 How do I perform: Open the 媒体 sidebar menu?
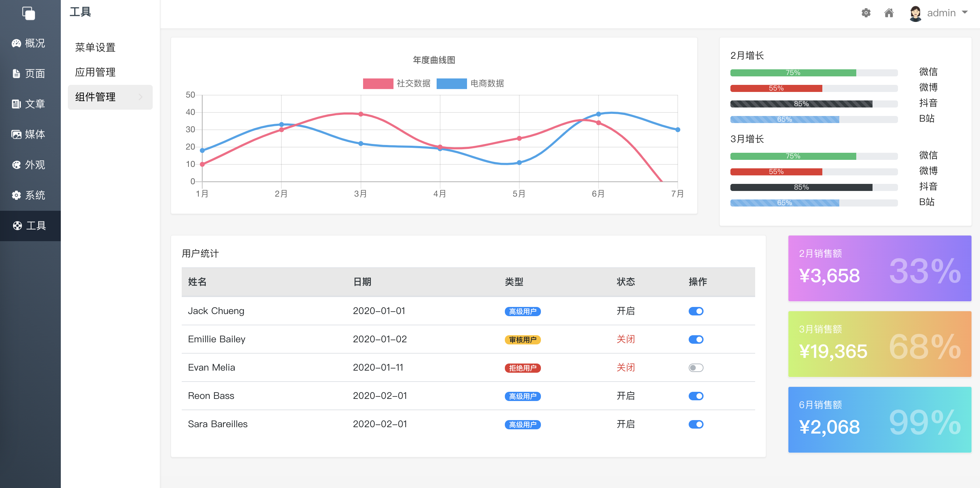click(30, 135)
